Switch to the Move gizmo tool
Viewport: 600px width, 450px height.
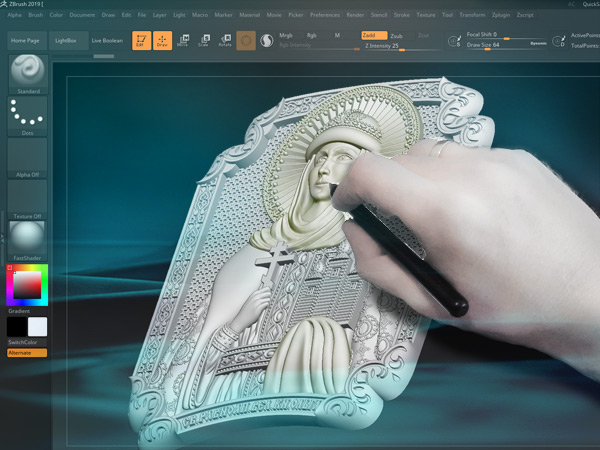coord(183,40)
